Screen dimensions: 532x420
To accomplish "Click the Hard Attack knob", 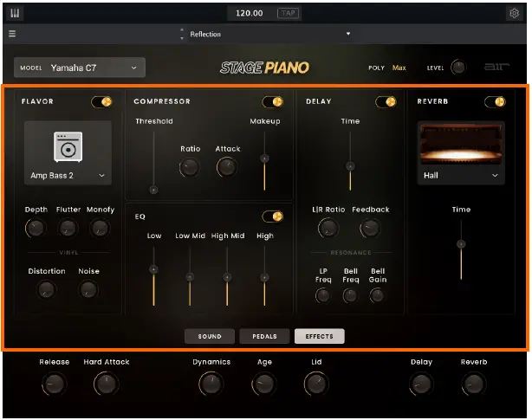I will pos(107,384).
